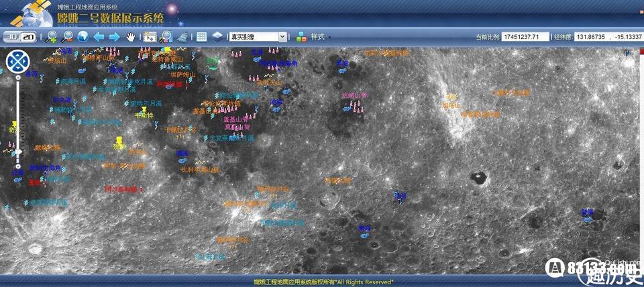Image resolution: width=644 pixels, height=287 pixels.
Task: Click the zoom slider bottom end button
Action: [x=17, y=166]
